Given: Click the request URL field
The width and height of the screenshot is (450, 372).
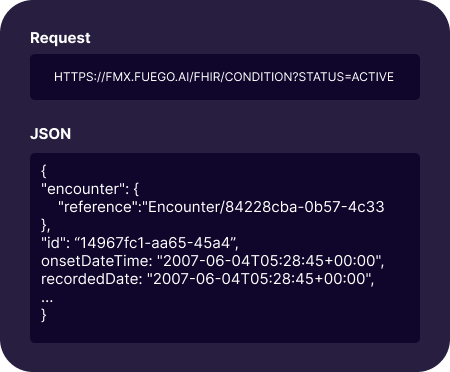Looking at the screenshot, I should 225,77.
